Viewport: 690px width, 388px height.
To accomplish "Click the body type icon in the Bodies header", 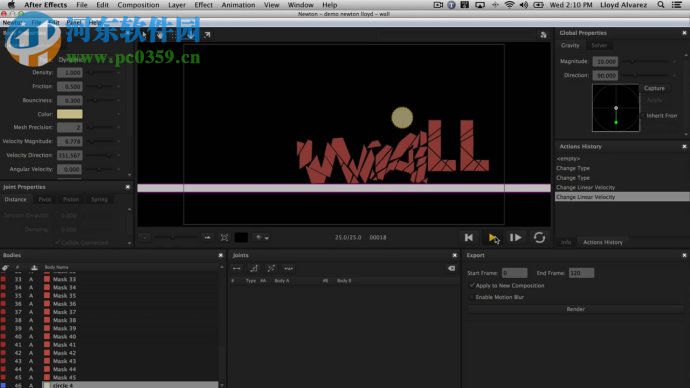I will [34, 267].
